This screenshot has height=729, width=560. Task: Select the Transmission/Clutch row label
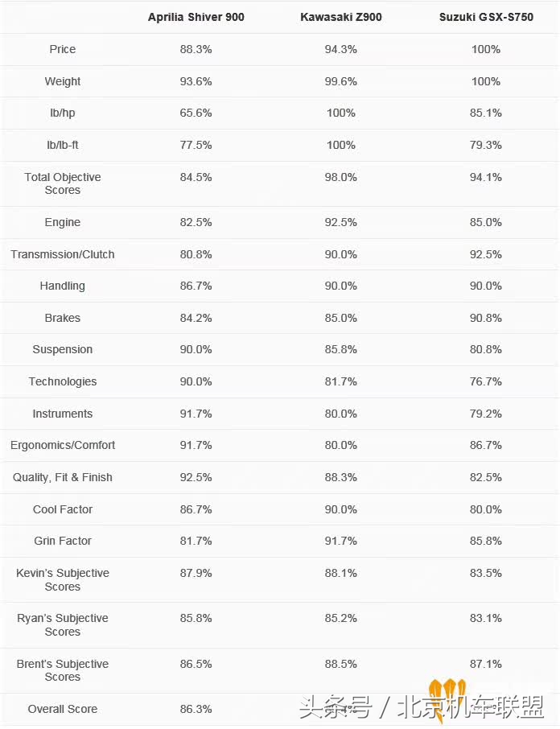pyautogui.click(x=63, y=254)
